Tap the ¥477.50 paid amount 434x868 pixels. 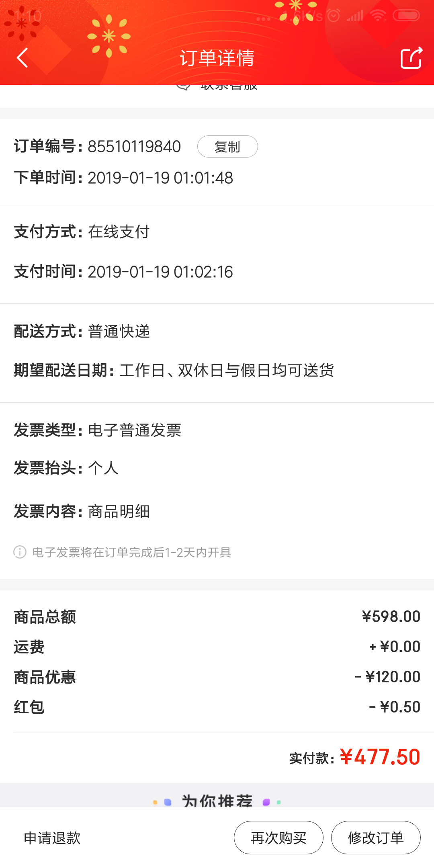click(x=380, y=757)
